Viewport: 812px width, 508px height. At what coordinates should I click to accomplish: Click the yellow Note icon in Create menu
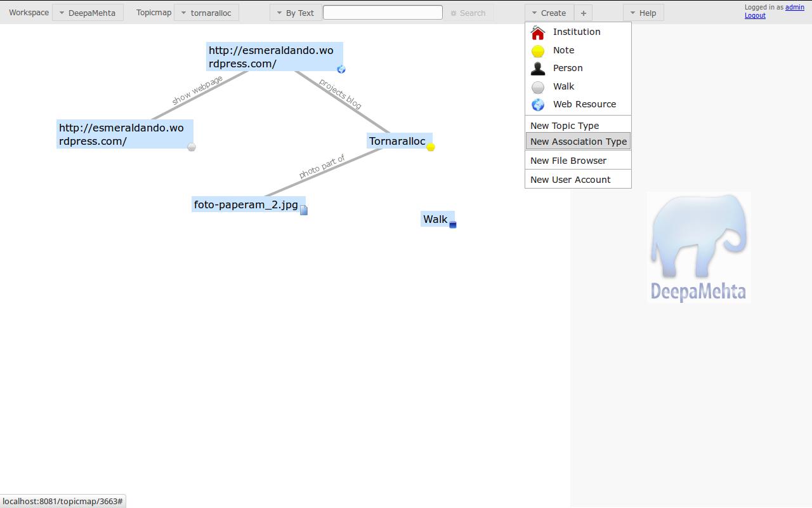[538, 51]
